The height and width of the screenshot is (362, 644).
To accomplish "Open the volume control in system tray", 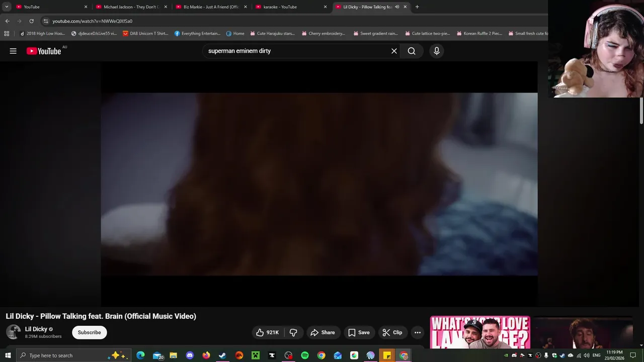I will [586, 355].
